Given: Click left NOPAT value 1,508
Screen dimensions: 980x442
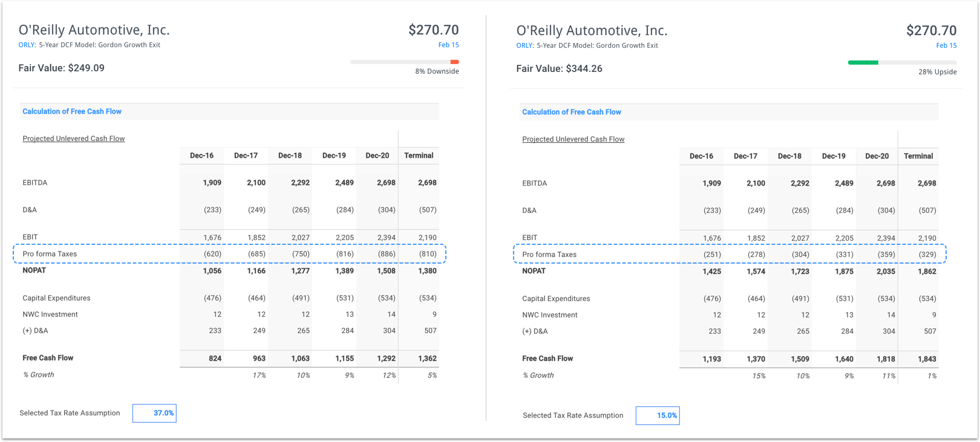Looking at the screenshot, I should (386, 271).
